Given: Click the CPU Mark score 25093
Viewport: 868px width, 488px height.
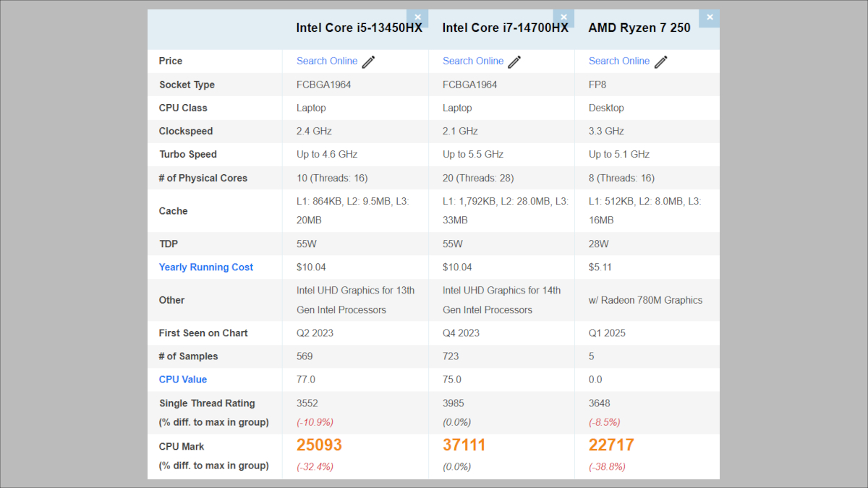Looking at the screenshot, I should [x=319, y=445].
